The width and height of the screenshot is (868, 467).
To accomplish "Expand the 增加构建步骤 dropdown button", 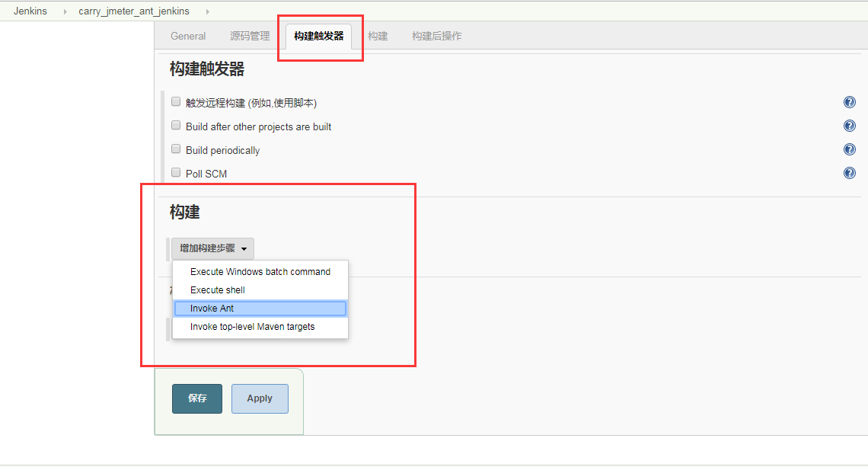I will tap(212, 248).
